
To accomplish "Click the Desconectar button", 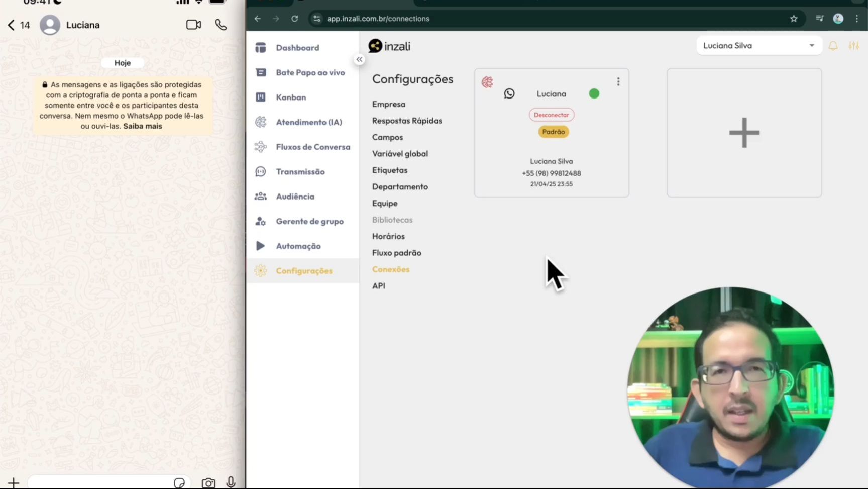I will [x=552, y=115].
